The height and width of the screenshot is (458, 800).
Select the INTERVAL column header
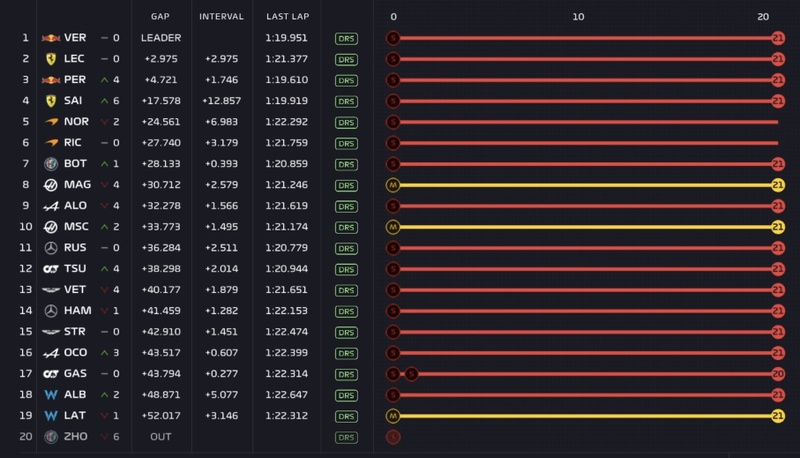click(221, 17)
